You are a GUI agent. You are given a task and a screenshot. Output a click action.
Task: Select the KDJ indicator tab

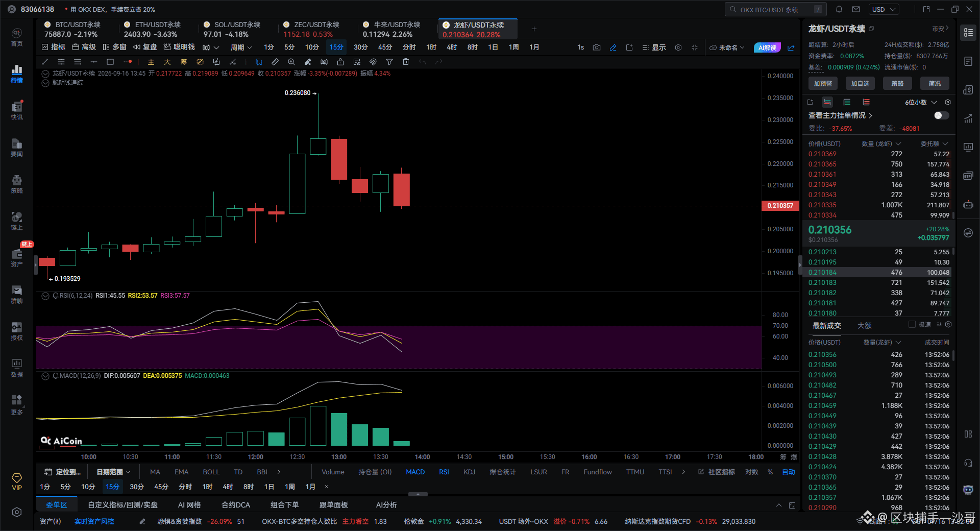click(469, 472)
